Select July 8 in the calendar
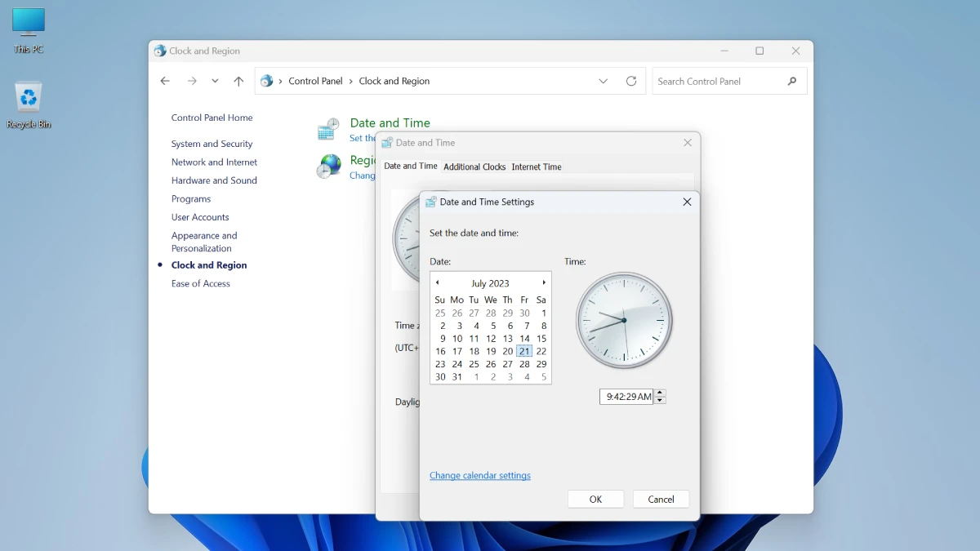This screenshot has width=980, height=551. click(x=544, y=326)
